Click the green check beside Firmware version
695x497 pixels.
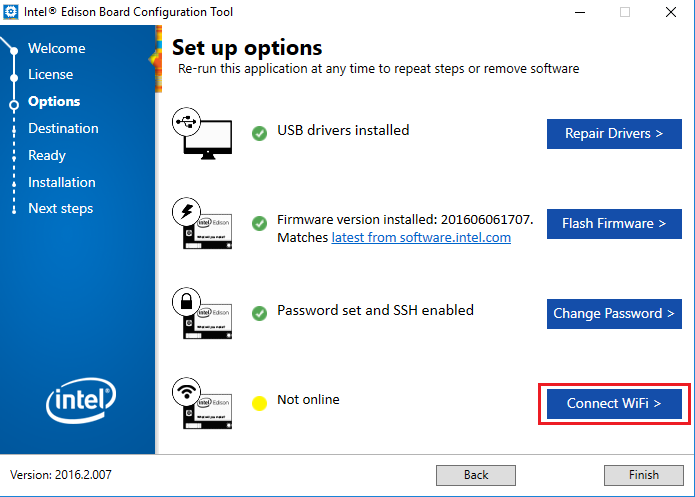pyautogui.click(x=259, y=223)
